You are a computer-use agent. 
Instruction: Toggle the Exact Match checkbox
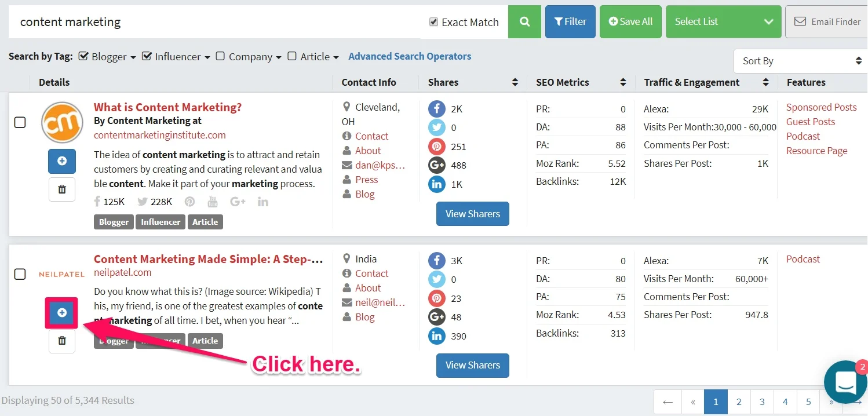click(x=433, y=22)
